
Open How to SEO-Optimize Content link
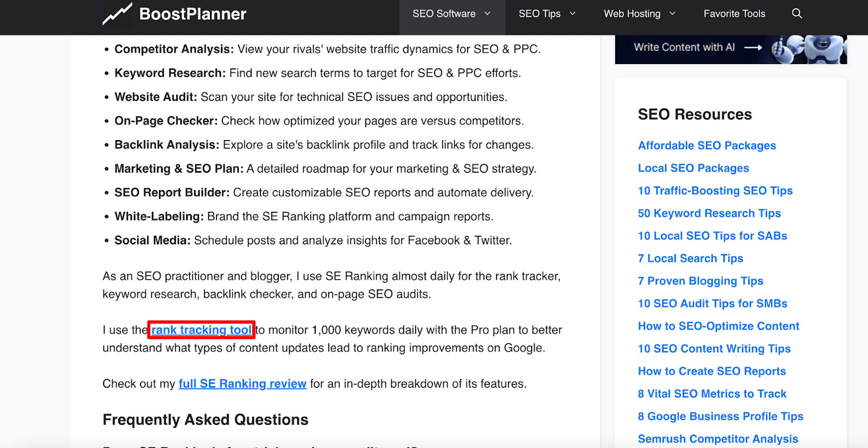pos(718,326)
